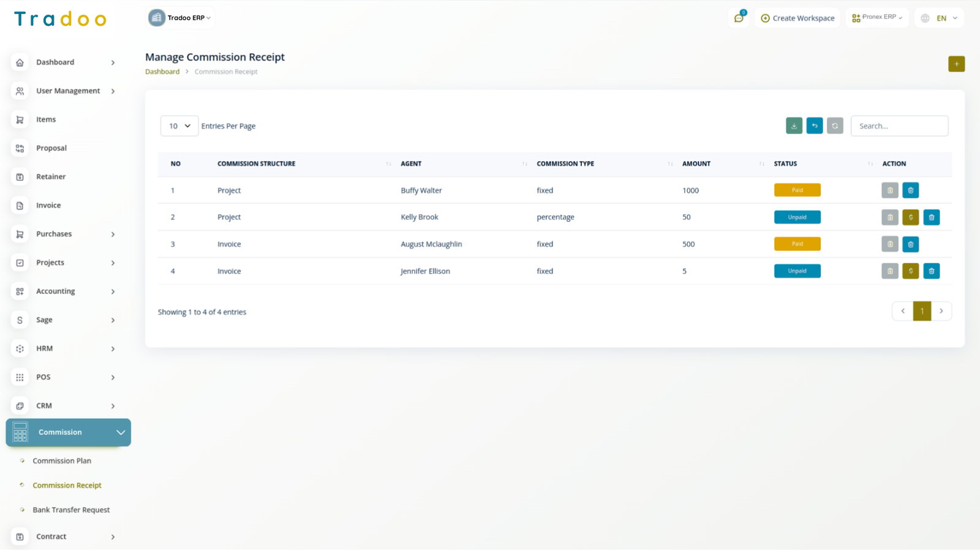Click the green export download icon

coord(794,126)
